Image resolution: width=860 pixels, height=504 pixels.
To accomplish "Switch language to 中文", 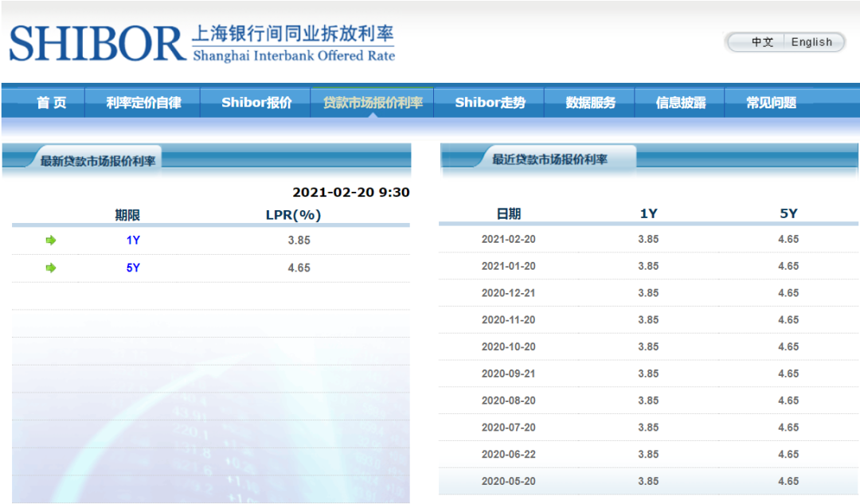I will point(762,42).
